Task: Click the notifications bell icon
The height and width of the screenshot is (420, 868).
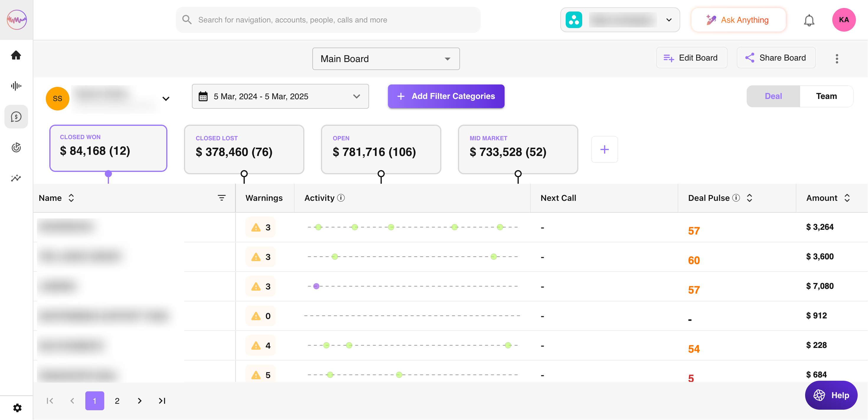Action: tap(809, 20)
